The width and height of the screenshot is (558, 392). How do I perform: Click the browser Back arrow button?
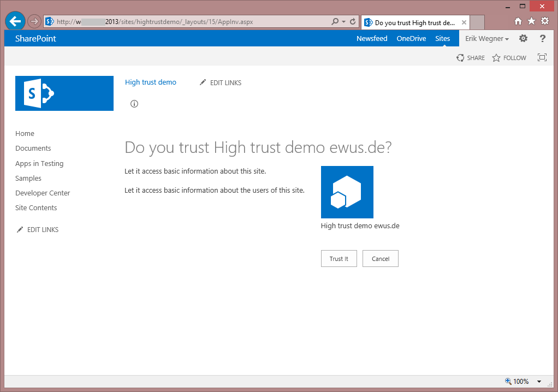(x=15, y=21)
